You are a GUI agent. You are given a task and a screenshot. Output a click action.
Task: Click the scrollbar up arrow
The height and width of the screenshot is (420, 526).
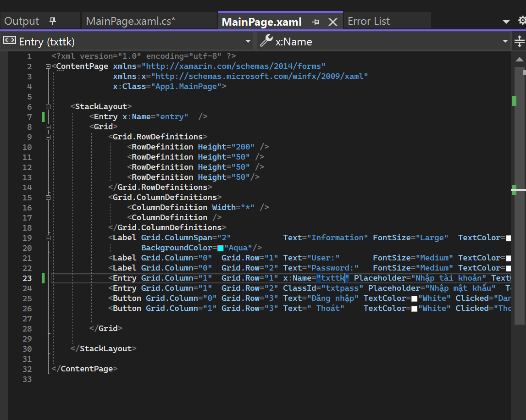point(520,59)
